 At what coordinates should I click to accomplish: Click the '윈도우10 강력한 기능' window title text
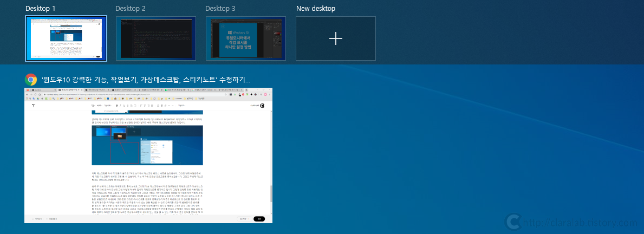(x=146, y=80)
